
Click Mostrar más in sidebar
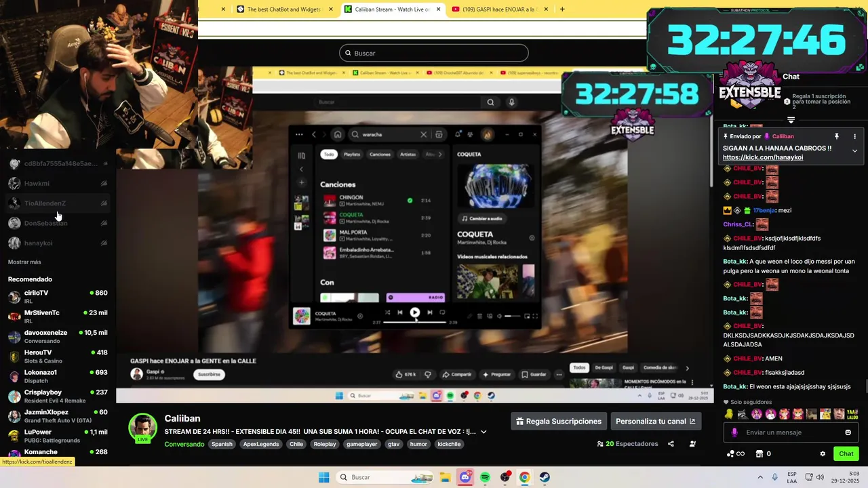pos(24,262)
